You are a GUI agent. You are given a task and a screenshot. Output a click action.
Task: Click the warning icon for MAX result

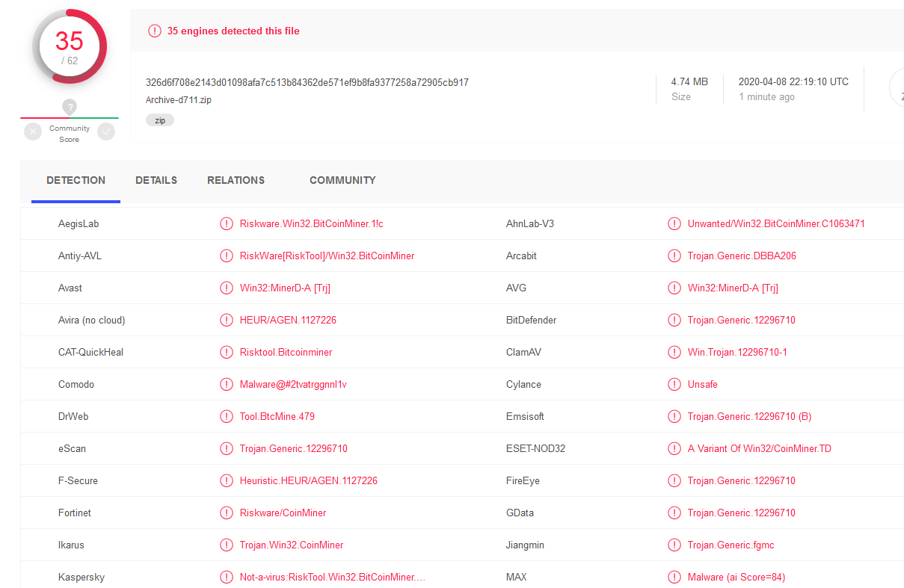tap(674, 577)
